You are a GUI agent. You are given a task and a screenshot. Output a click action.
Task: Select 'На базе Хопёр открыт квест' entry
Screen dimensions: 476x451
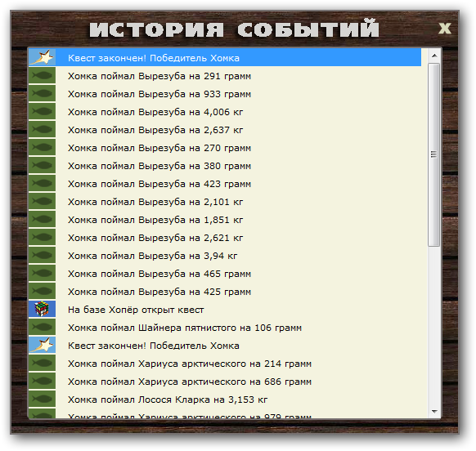point(225,309)
